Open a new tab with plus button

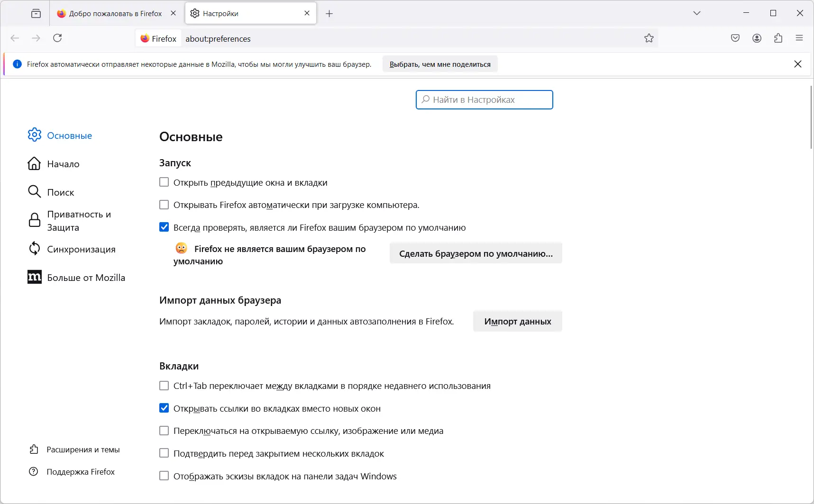[329, 14]
